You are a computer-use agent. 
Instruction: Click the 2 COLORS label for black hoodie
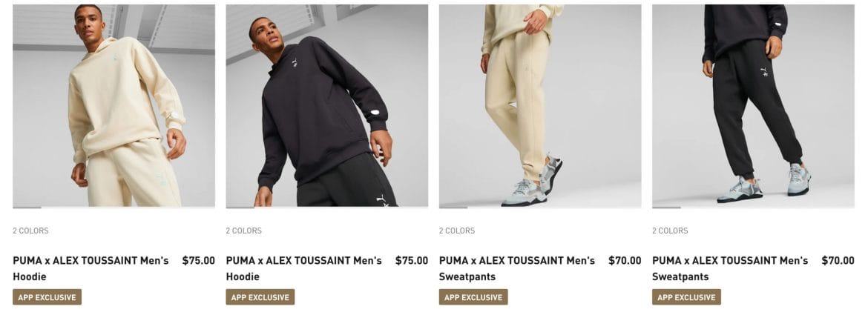tap(243, 231)
